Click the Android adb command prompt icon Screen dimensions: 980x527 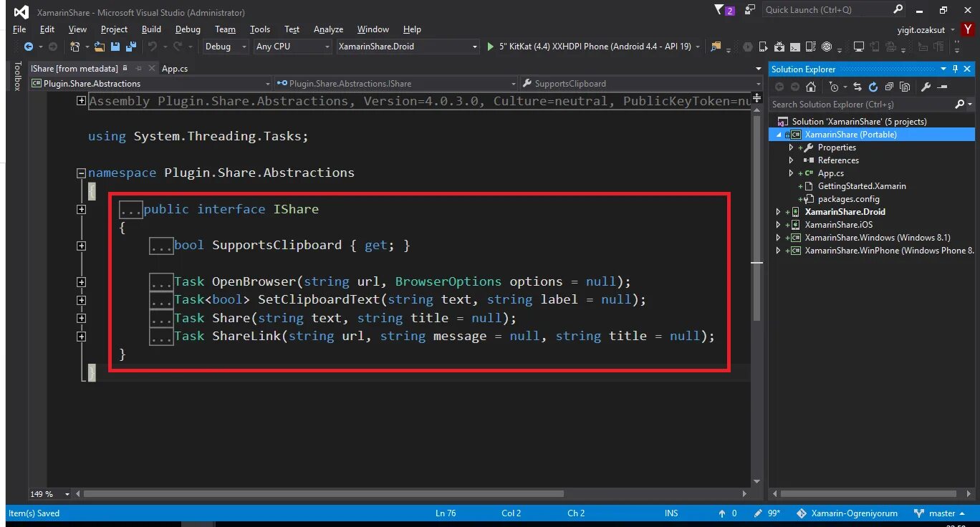point(796,47)
